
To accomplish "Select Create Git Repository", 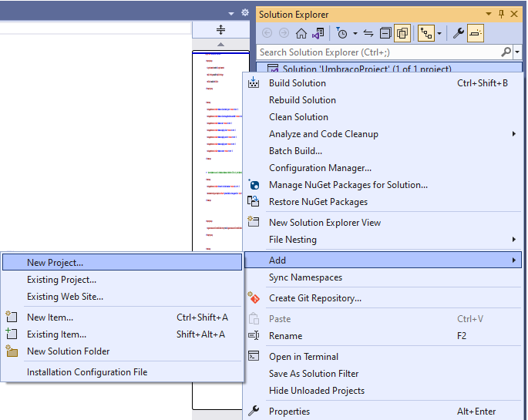I will 384,298.
